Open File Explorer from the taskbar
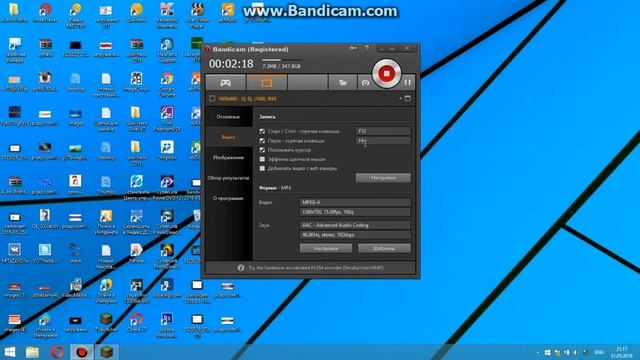This screenshot has width=640, height=360. click(x=32, y=352)
